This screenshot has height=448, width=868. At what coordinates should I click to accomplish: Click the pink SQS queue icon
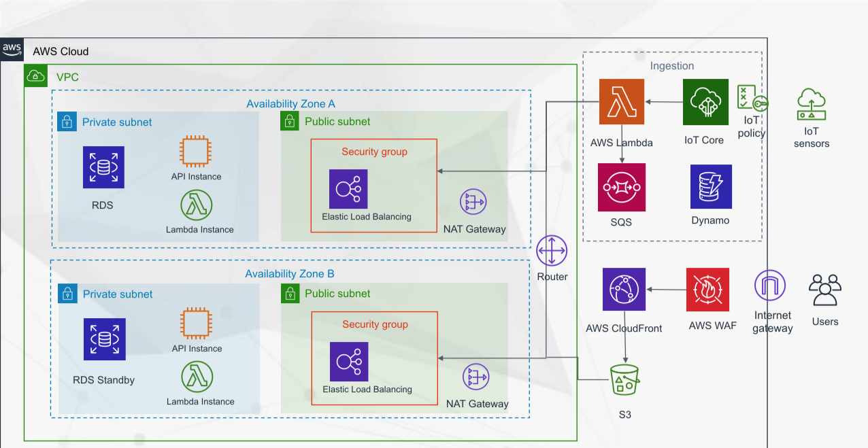click(x=622, y=187)
